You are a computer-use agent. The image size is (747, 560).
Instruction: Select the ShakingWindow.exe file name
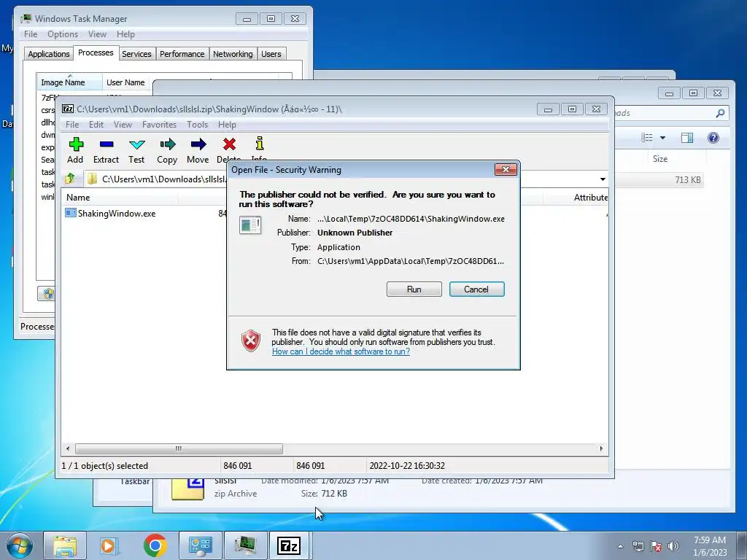click(117, 214)
